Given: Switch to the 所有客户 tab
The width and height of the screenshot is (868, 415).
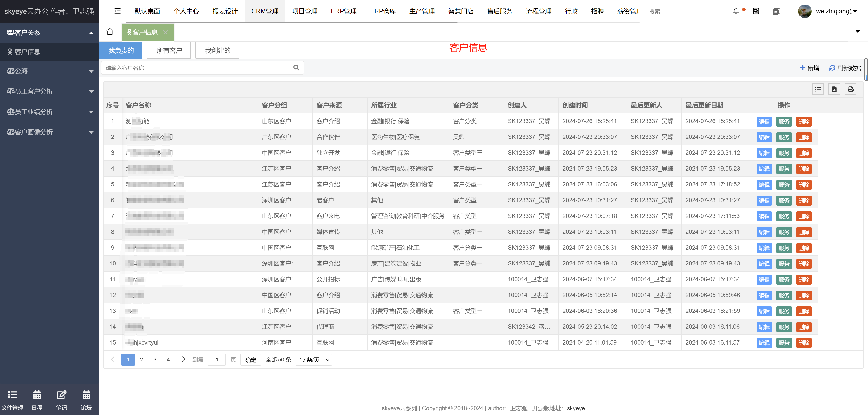Looking at the screenshot, I should (x=169, y=50).
